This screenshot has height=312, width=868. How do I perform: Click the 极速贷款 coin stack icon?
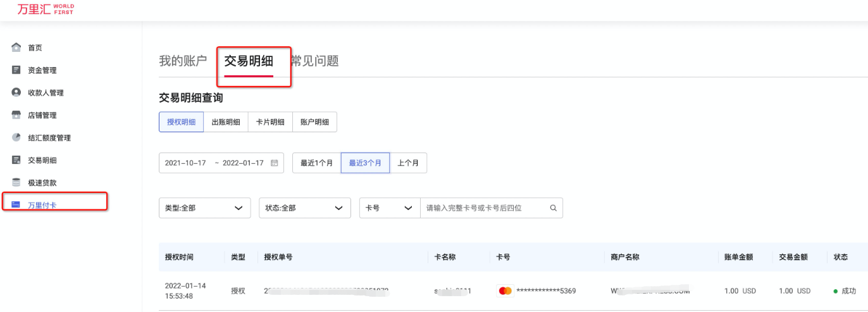tap(16, 182)
